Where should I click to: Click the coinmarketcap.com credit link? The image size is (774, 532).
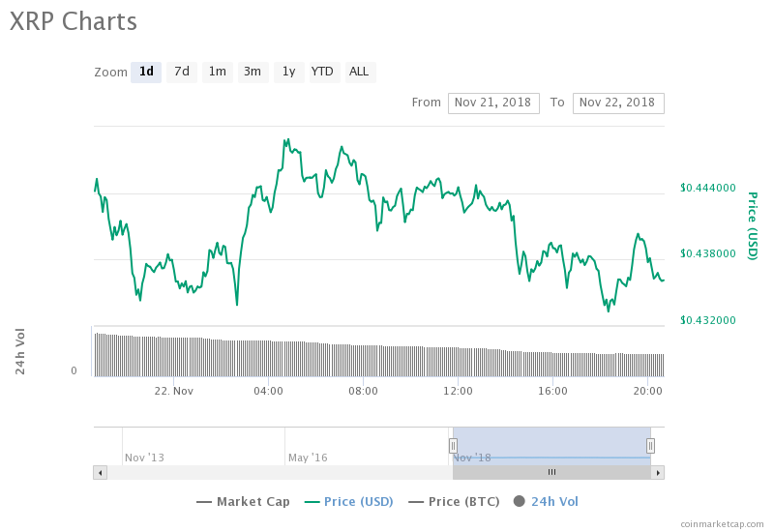[x=722, y=524]
